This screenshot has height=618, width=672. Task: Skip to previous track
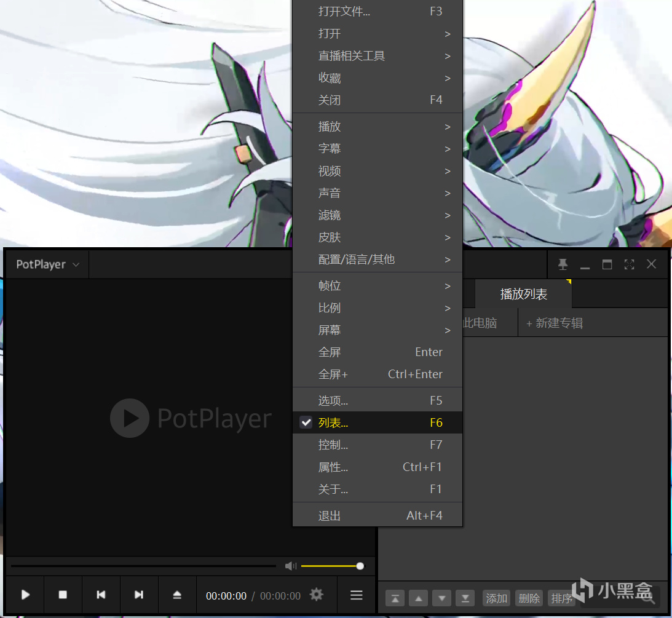(101, 595)
